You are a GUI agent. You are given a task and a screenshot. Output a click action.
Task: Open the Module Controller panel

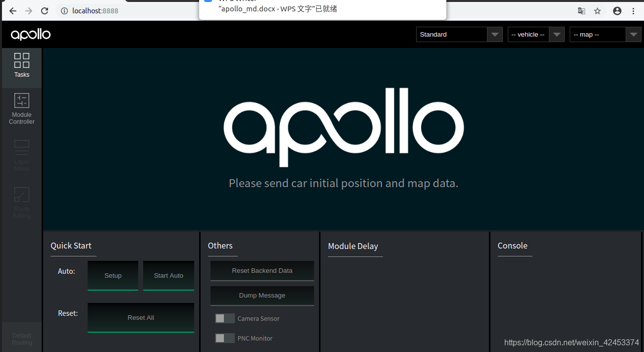point(22,109)
